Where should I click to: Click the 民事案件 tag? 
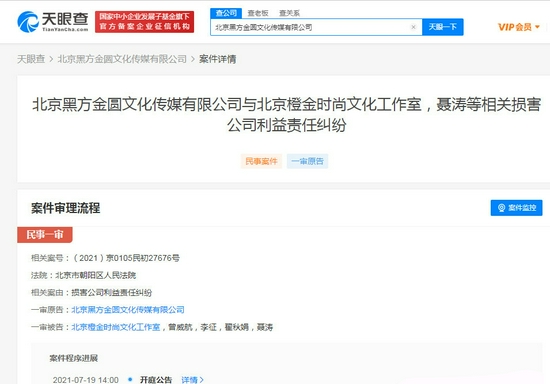coord(261,161)
